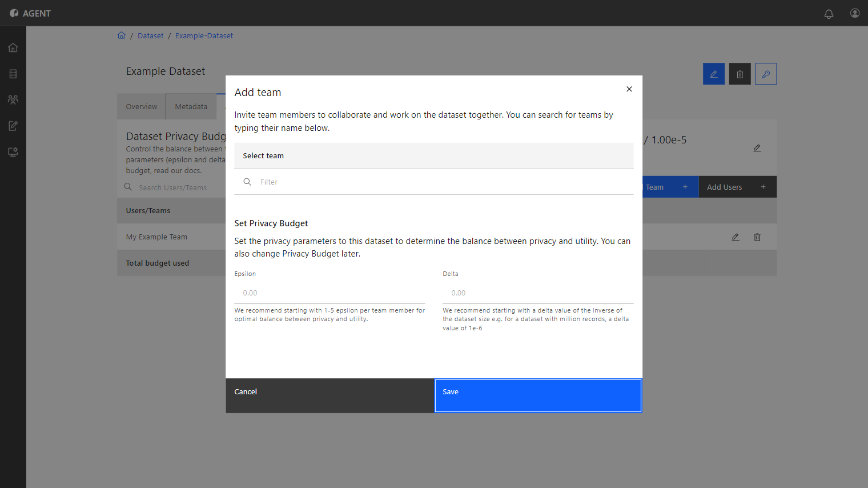Click sidebar monitor icon
Viewport: 868px width, 488px height.
[x=13, y=152]
